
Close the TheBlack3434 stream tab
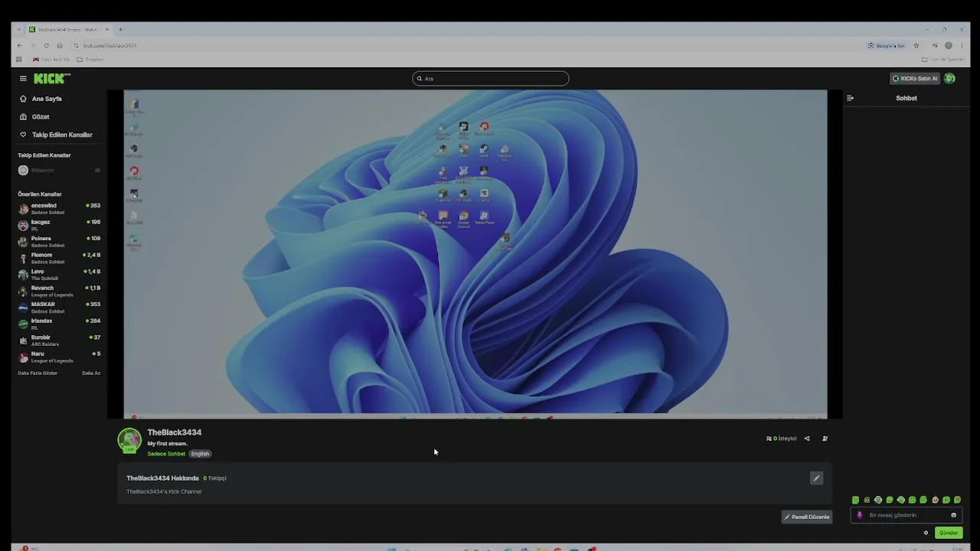point(107,29)
